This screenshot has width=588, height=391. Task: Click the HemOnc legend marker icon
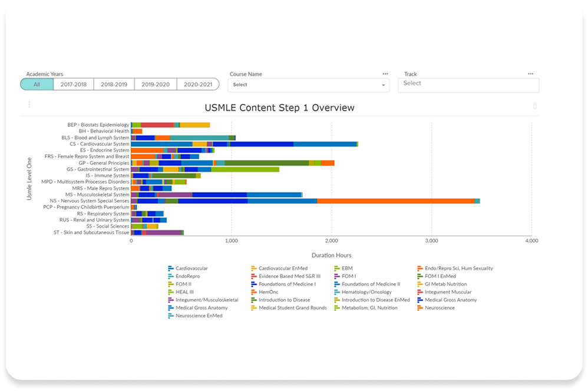(254, 292)
